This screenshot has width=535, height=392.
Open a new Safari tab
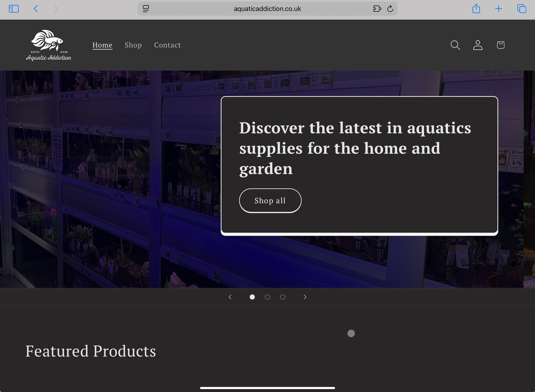(498, 9)
